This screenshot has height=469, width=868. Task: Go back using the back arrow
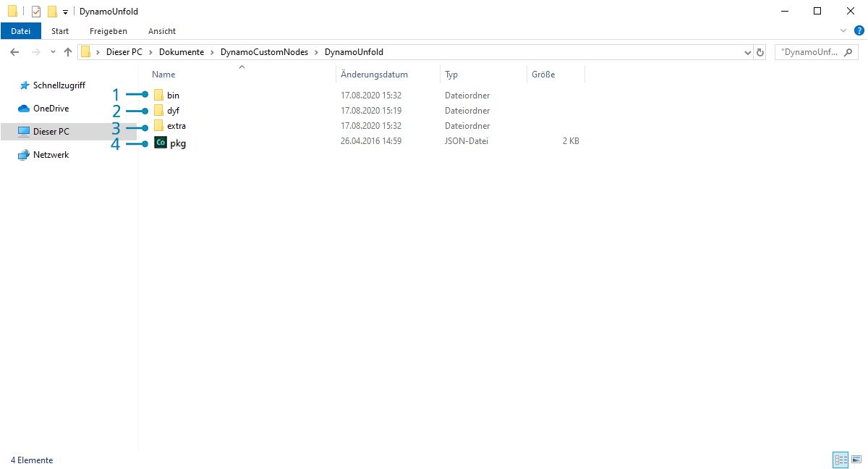14,52
